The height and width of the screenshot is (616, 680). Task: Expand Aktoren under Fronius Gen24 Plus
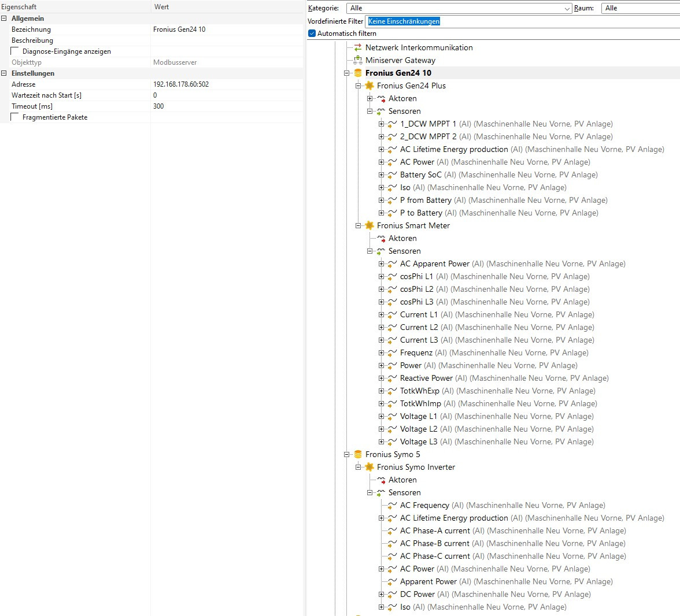coord(369,98)
